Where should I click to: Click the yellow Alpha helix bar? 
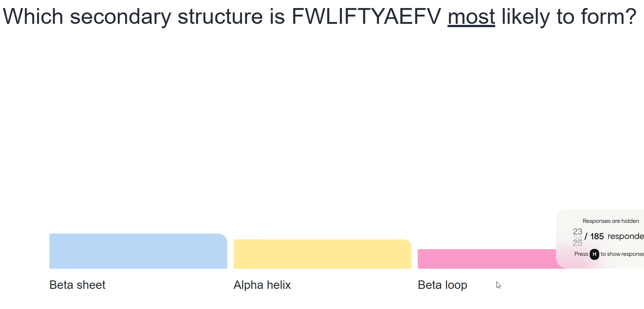(322, 254)
